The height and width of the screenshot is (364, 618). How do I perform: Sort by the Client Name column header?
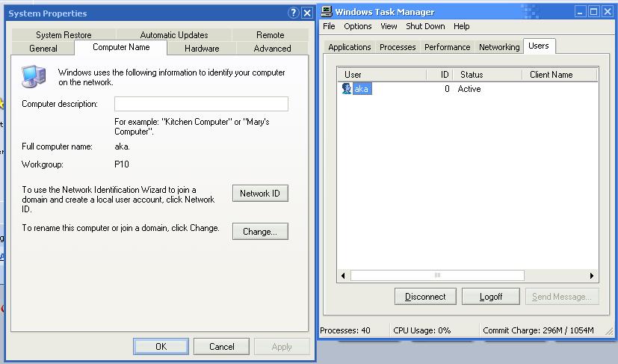point(560,75)
